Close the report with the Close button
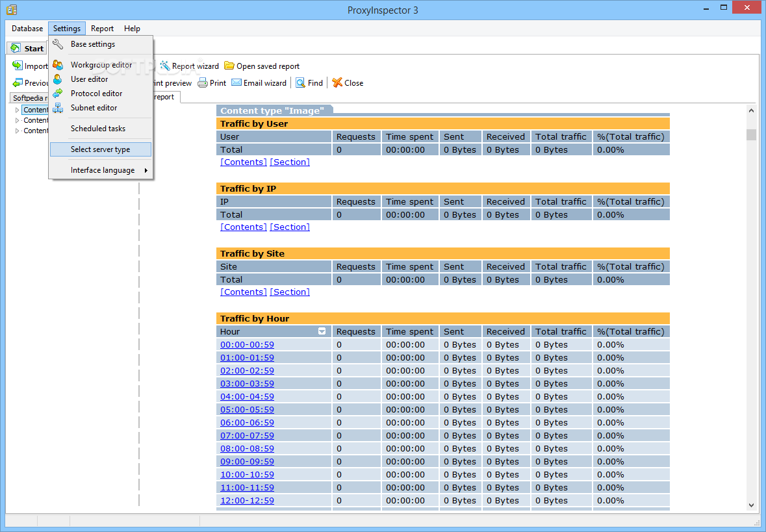This screenshot has width=766, height=532. pos(348,83)
